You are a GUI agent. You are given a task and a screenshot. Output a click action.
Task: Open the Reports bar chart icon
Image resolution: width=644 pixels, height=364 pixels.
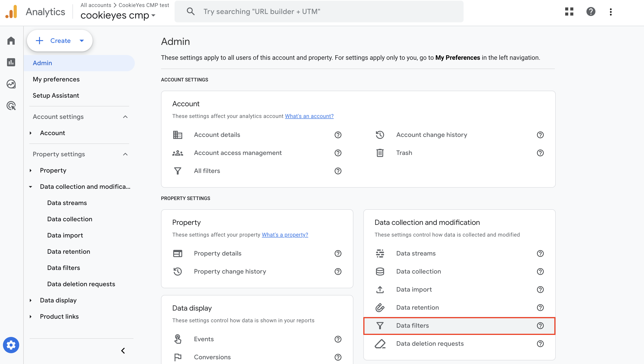[x=11, y=62]
